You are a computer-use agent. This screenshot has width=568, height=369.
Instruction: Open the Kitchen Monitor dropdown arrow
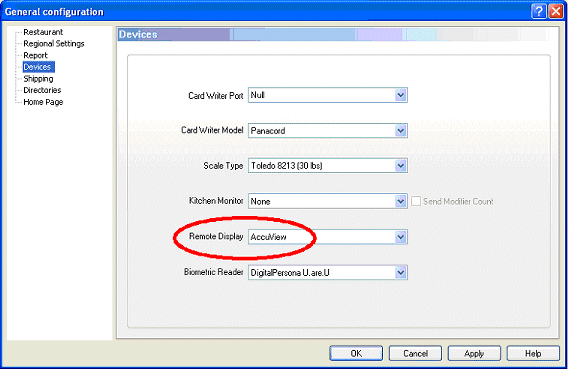(x=400, y=201)
